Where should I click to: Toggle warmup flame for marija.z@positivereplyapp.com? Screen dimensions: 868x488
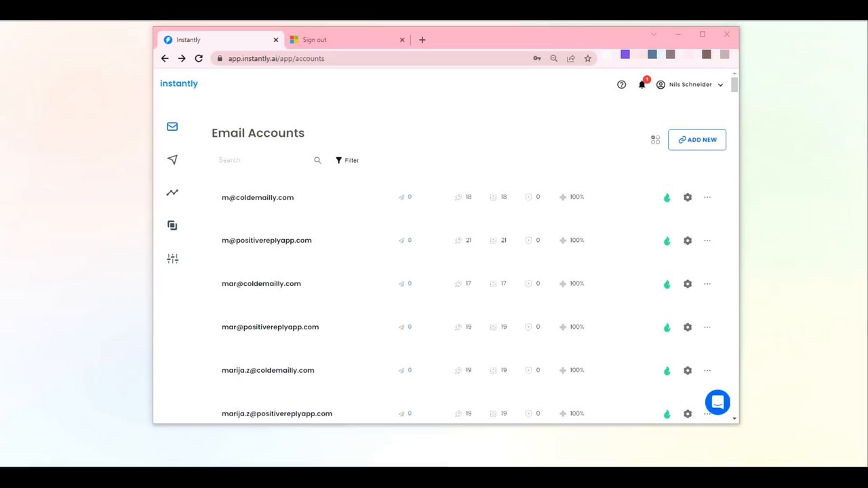click(x=667, y=414)
